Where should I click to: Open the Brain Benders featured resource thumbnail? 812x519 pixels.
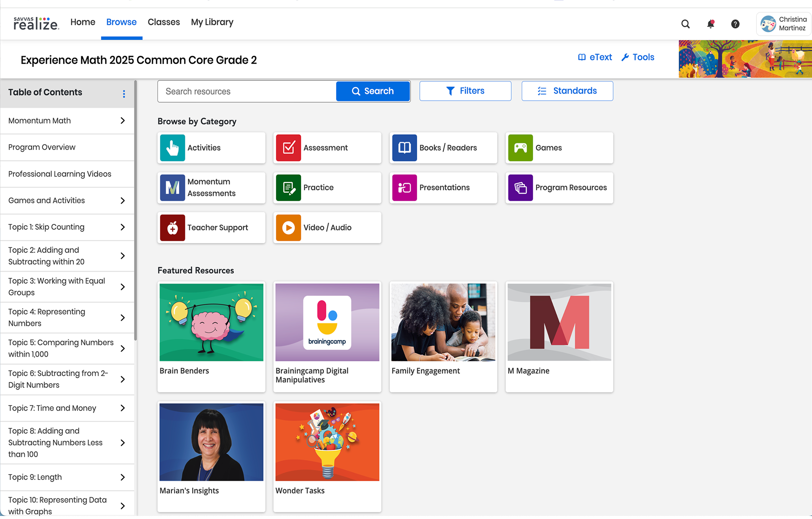coord(211,322)
